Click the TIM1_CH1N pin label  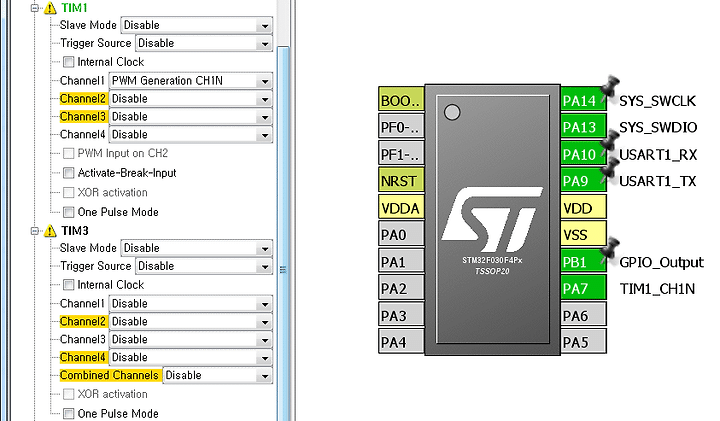click(x=657, y=289)
